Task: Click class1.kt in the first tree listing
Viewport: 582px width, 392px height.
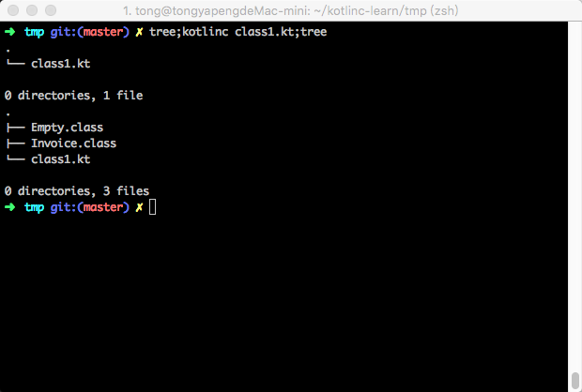Action: pyautogui.click(x=61, y=64)
